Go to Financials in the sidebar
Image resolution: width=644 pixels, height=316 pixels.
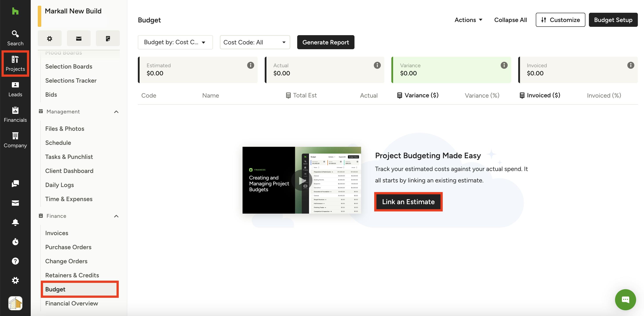click(x=15, y=114)
